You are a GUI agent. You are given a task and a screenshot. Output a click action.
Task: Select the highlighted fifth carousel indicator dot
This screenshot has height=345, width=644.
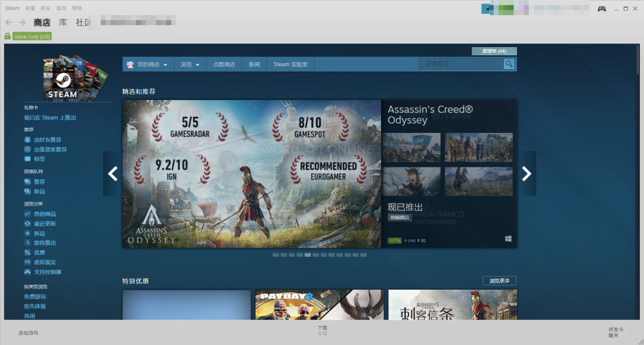(308, 255)
